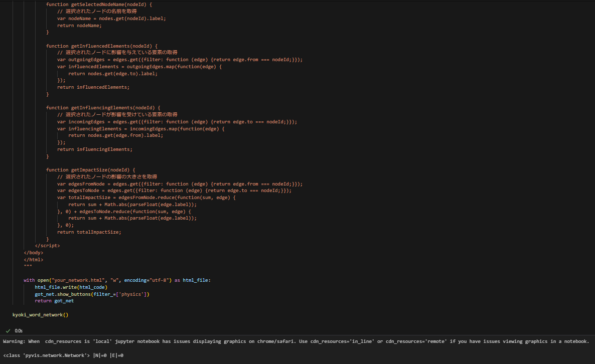
Task: Click the 'return got_net' statement
Action: (54, 301)
